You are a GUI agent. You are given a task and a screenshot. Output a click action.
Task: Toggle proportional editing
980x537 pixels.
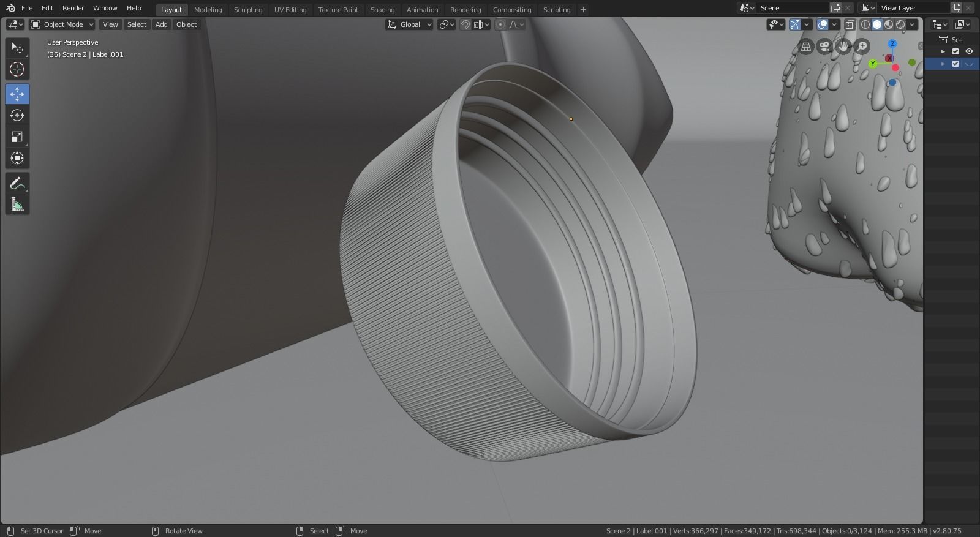click(500, 24)
